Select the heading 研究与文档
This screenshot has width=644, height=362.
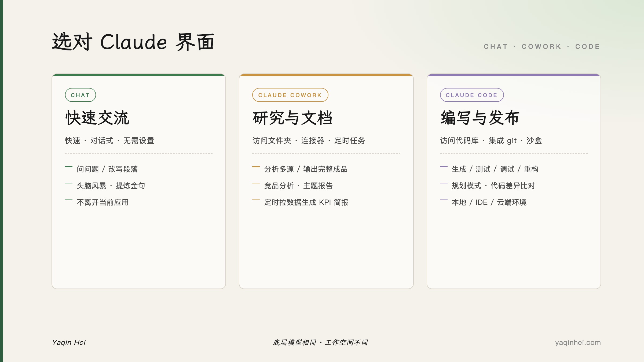292,118
